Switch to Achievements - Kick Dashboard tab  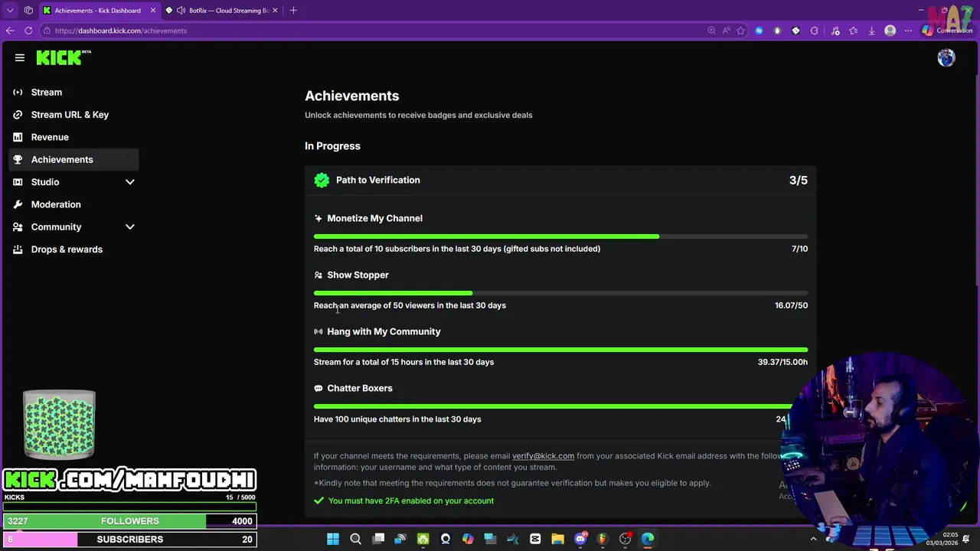click(x=98, y=11)
